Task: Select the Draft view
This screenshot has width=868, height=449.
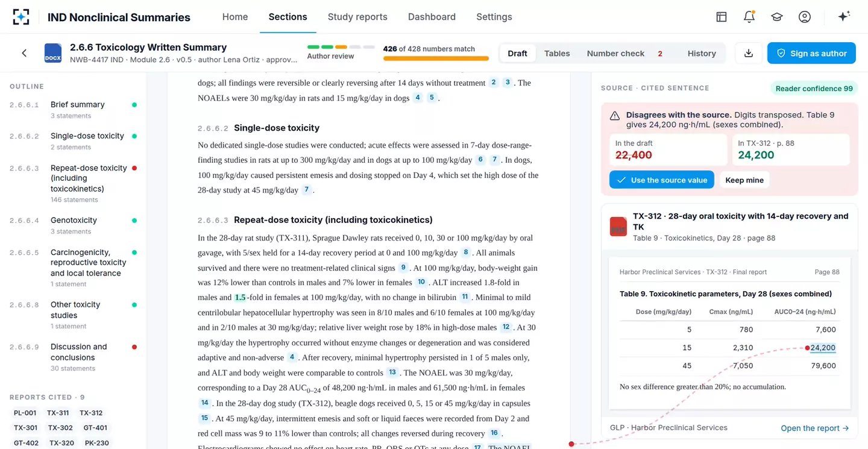Action: point(517,53)
